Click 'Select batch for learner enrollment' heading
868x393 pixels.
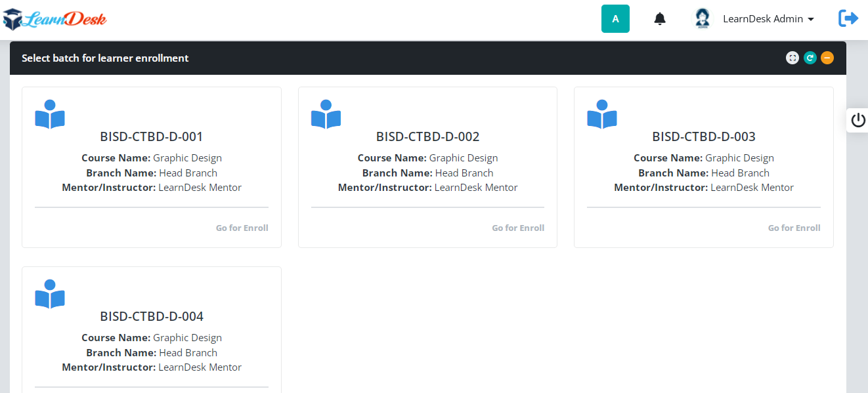[x=105, y=58]
